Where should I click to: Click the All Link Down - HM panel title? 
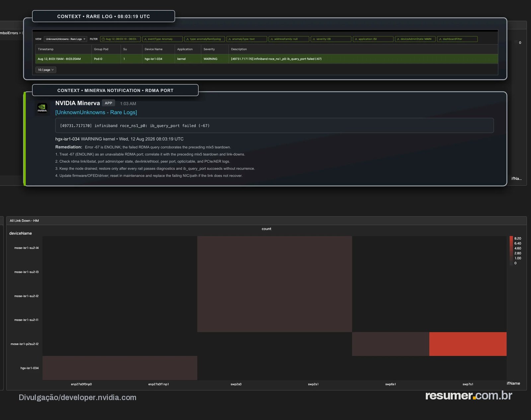tap(24, 221)
